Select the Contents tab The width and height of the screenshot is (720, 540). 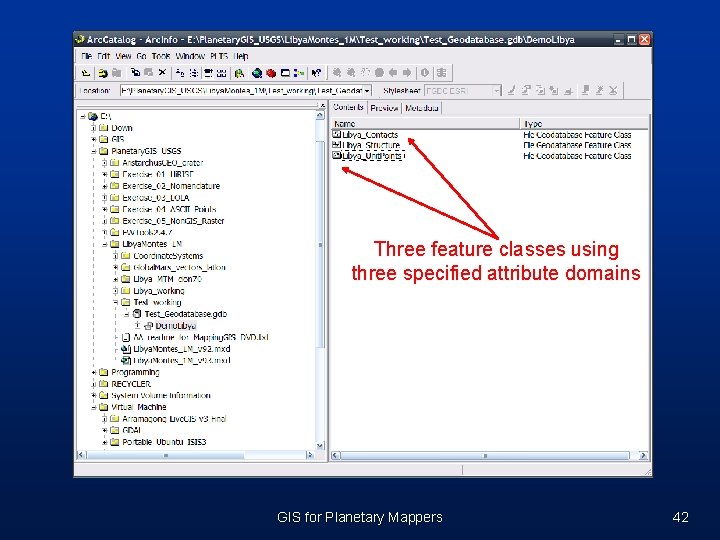click(x=348, y=107)
